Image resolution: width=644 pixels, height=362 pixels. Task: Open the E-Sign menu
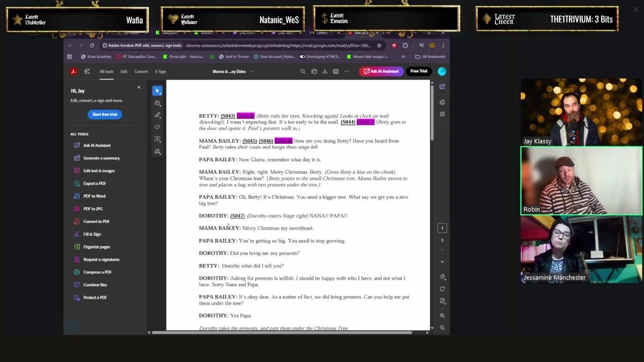click(160, 71)
